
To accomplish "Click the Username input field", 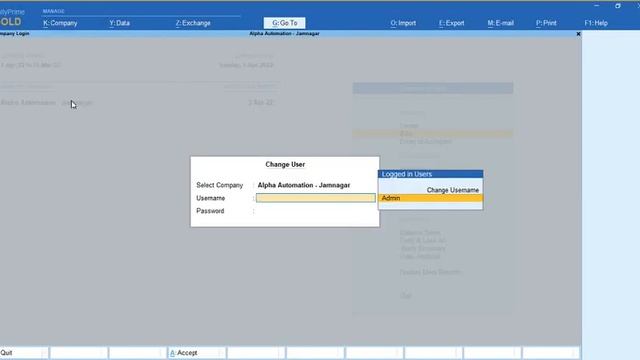I will [316, 198].
